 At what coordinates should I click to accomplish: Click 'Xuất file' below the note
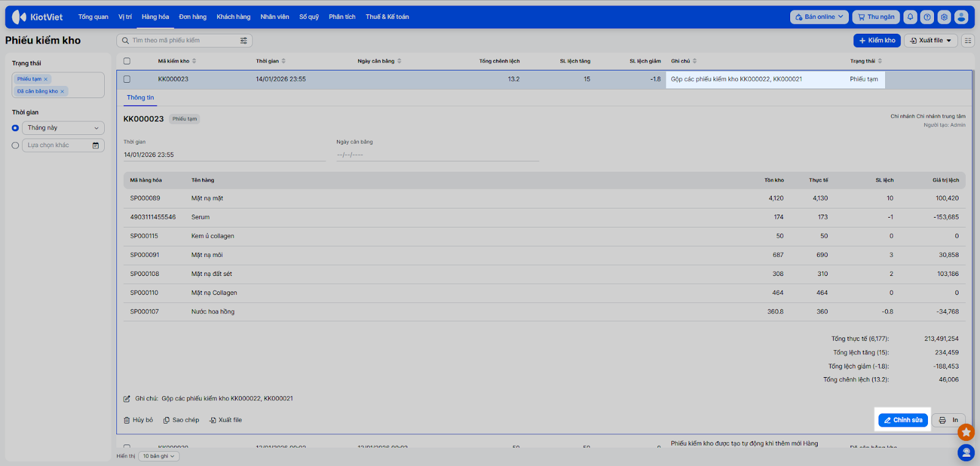[226, 420]
